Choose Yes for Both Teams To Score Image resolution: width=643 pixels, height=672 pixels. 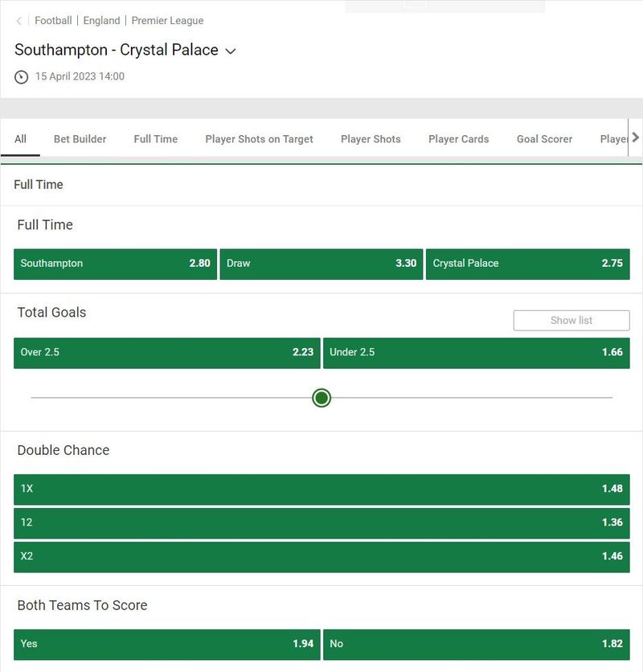tap(166, 643)
